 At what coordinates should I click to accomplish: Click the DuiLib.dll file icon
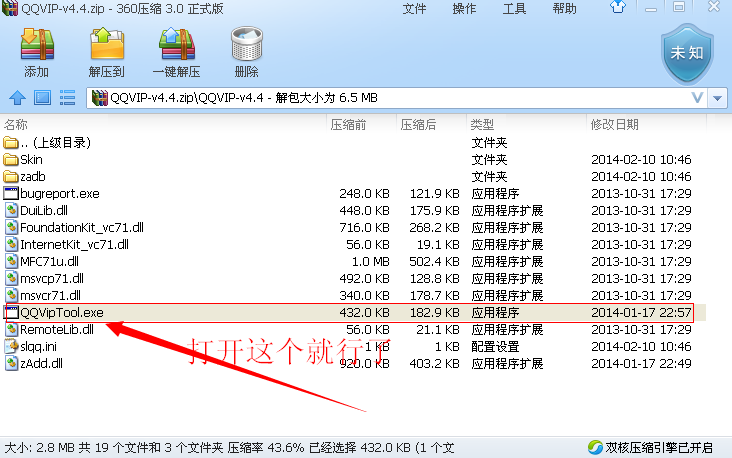tap(11, 211)
